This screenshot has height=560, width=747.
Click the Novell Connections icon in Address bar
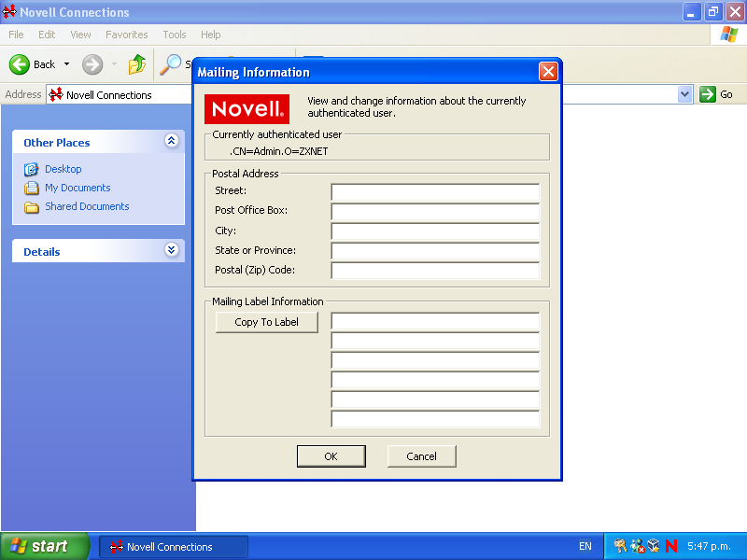point(56,95)
